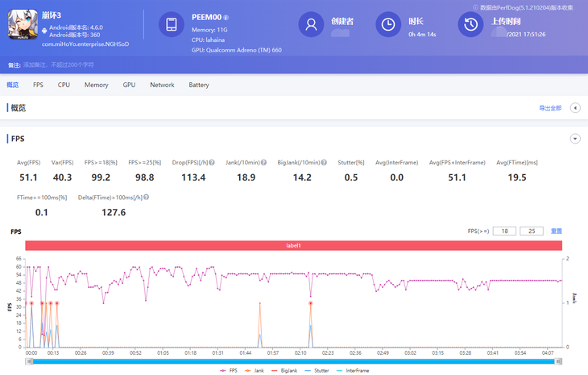Click info icon next to PEEM00
The image size is (588, 375).
(x=226, y=17)
